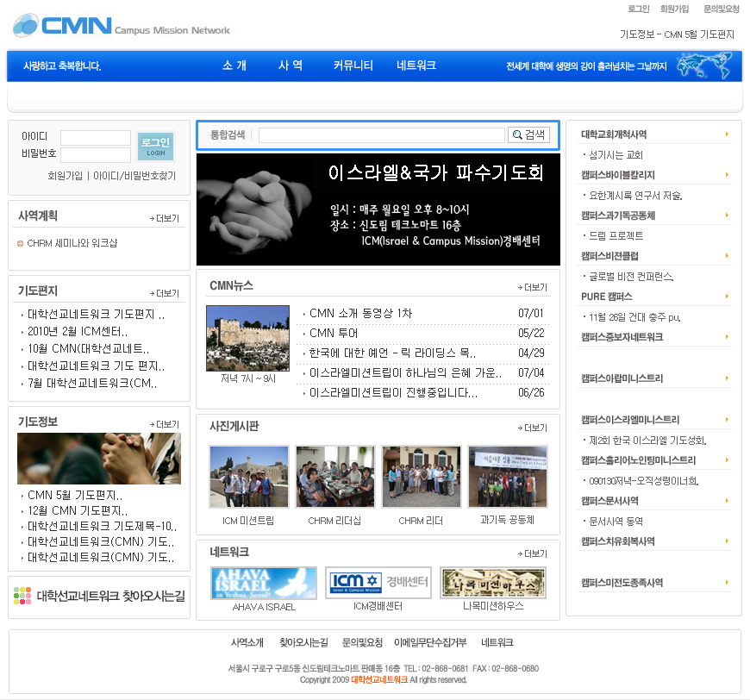The height and width of the screenshot is (700, 750).
Task: Open the CHRM 세미나와 워크샵 item
Action: coord(72,244)
